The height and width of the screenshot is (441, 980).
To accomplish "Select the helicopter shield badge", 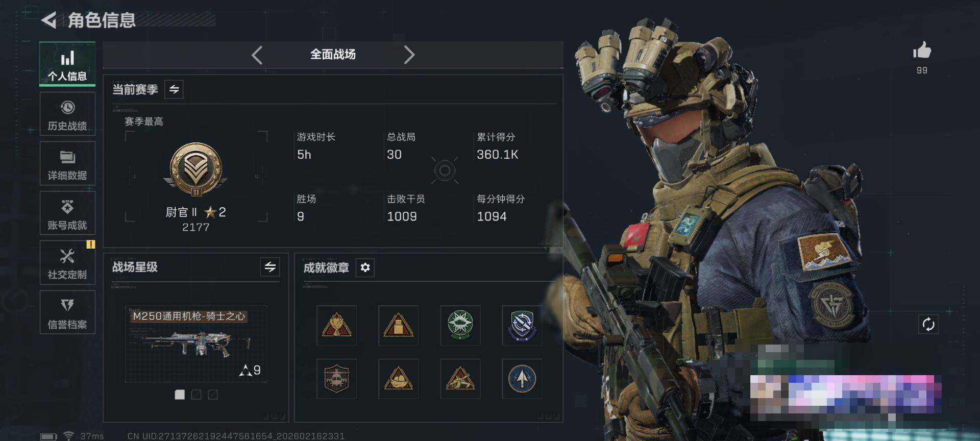I will click(x=336, y=379).
